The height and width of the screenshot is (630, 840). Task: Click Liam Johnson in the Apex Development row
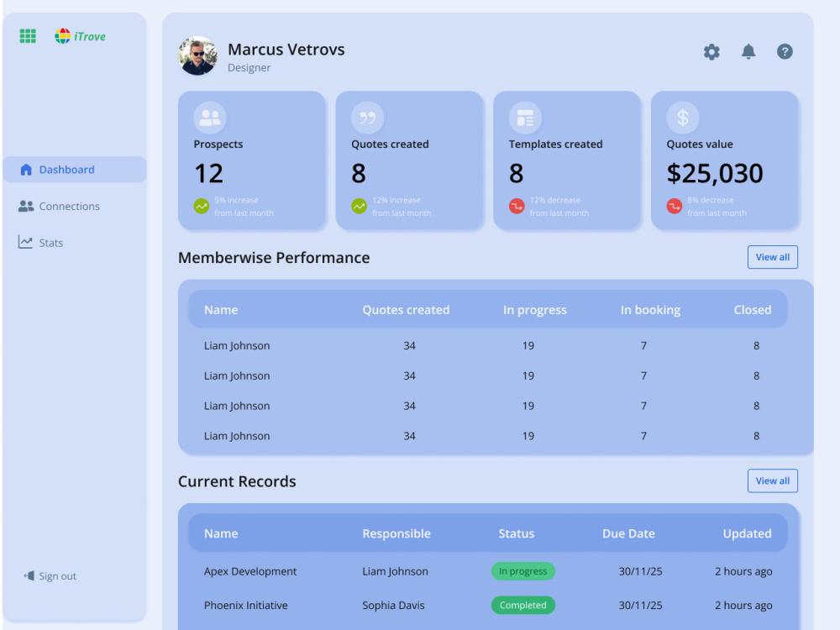[x=395, y=571]
